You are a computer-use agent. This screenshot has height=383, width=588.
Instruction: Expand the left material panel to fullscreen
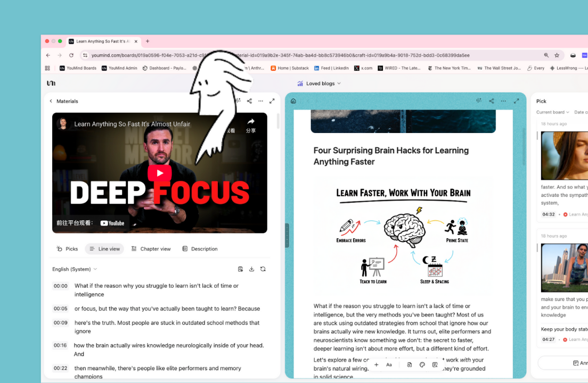coord(272,101)
